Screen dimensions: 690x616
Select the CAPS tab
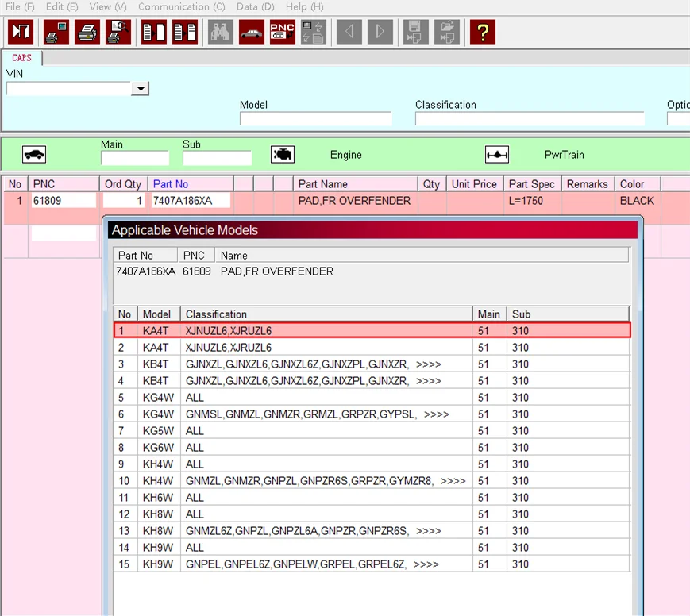21,58
